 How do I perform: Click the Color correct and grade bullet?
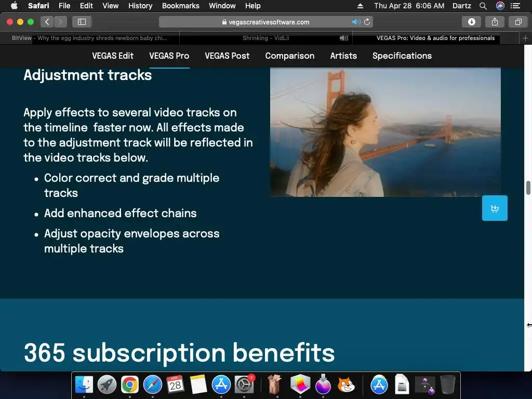pyautogui.click(x=131, y=185)
